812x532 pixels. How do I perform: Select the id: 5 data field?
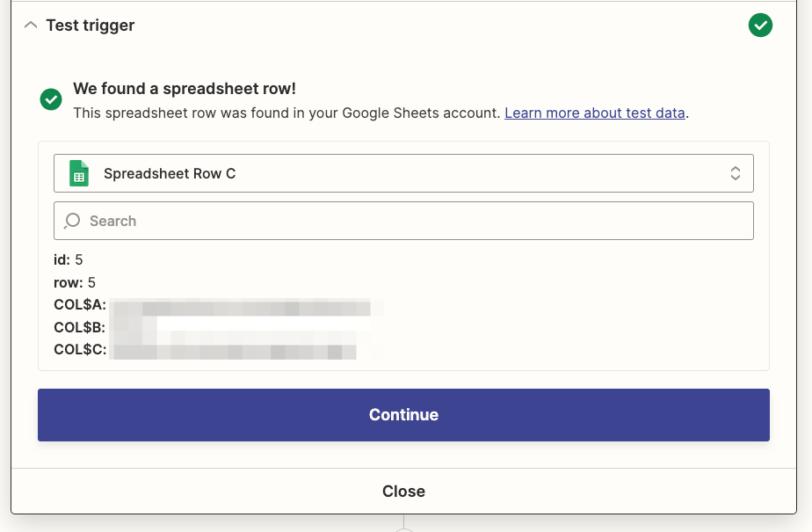point(69,259)
